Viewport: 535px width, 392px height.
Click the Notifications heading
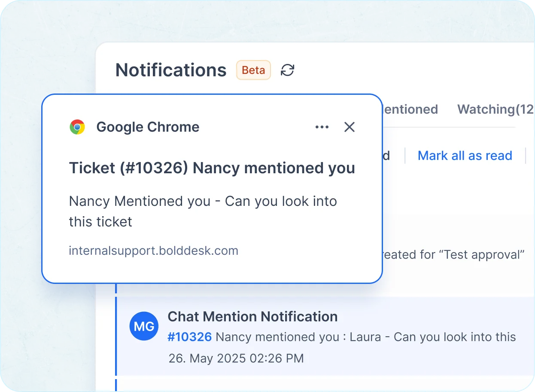pyautogui.click(x=171, y=70)
